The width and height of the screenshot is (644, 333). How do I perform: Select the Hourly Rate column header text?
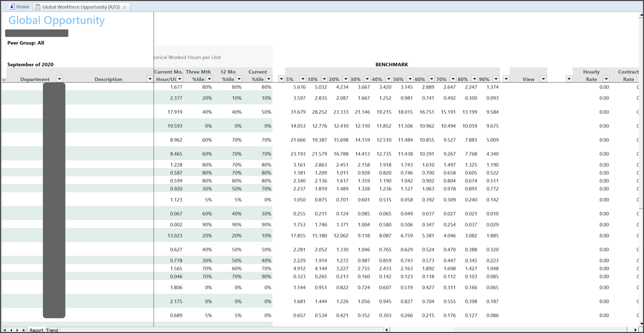coord(591,75)
